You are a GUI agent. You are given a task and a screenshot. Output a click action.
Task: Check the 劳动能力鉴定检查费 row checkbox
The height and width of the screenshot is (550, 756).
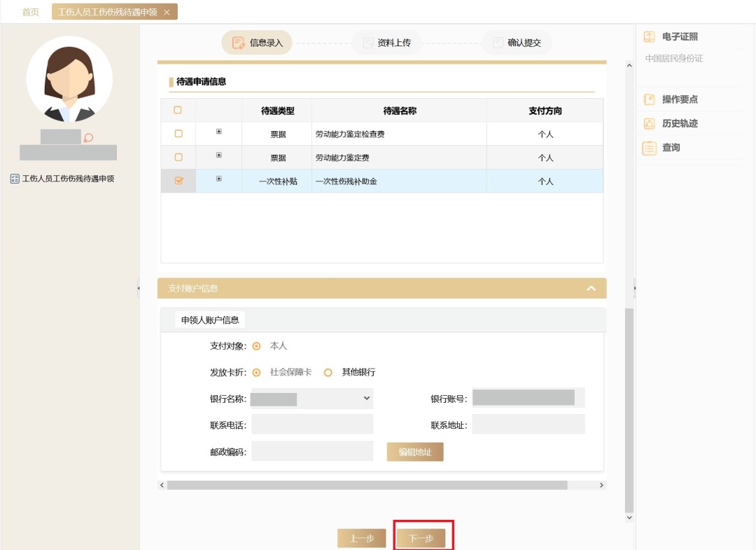(178, 133)
